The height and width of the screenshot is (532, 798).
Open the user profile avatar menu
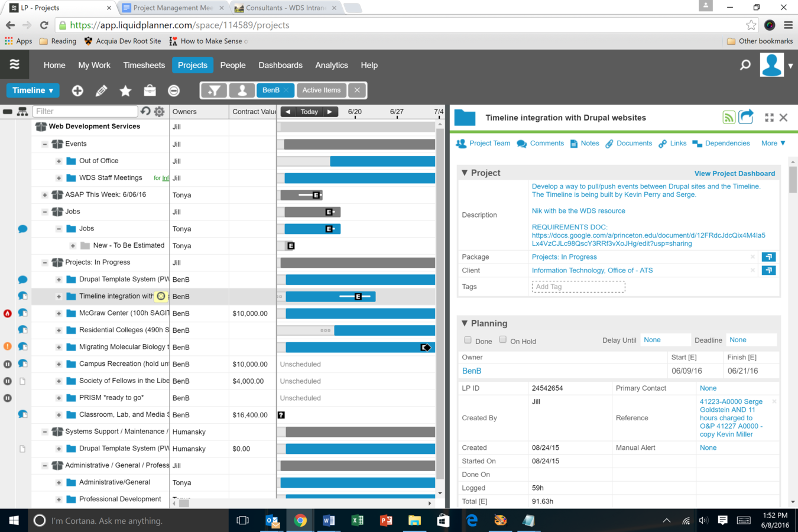[772, 65]
